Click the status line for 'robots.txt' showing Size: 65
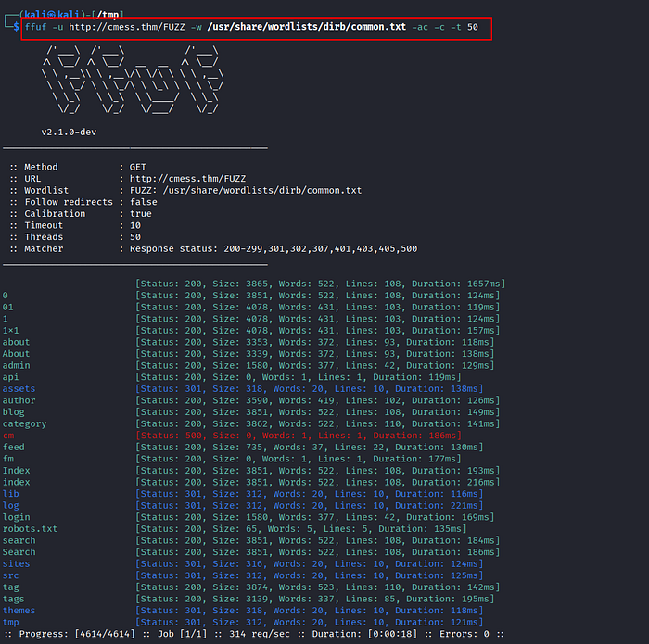Screen dimensions: 649x644 click(301, 528)
